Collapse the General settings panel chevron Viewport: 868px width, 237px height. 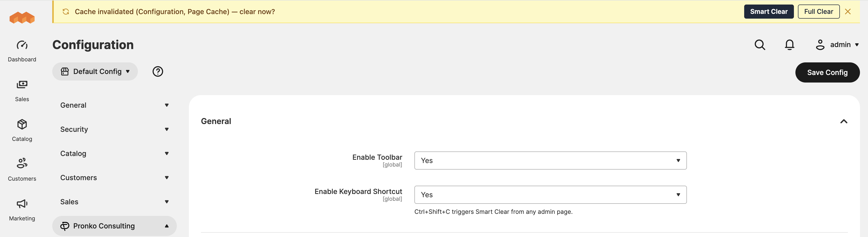(x=843, y=122)
